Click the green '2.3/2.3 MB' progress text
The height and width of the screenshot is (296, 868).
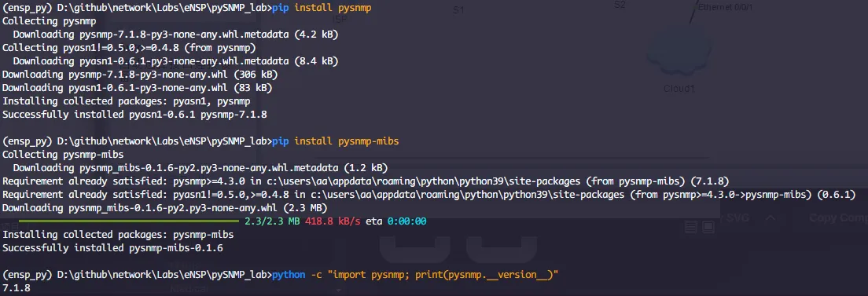tap(272, 221)
